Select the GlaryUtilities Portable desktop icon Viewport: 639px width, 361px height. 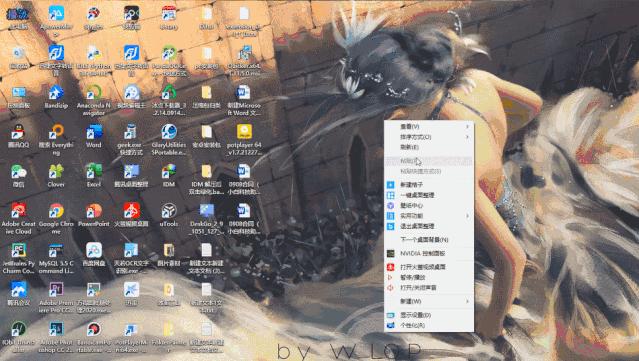169,140
